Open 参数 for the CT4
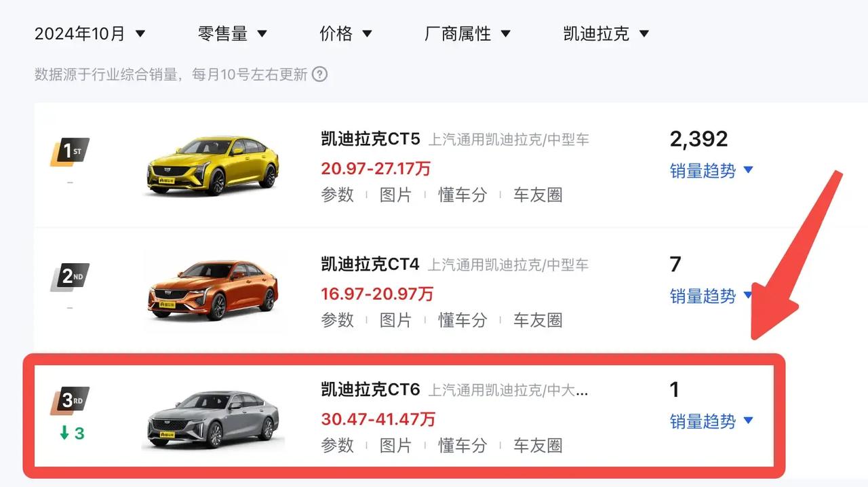This screenshot has width=868, height=487. [x=338, y=319]
